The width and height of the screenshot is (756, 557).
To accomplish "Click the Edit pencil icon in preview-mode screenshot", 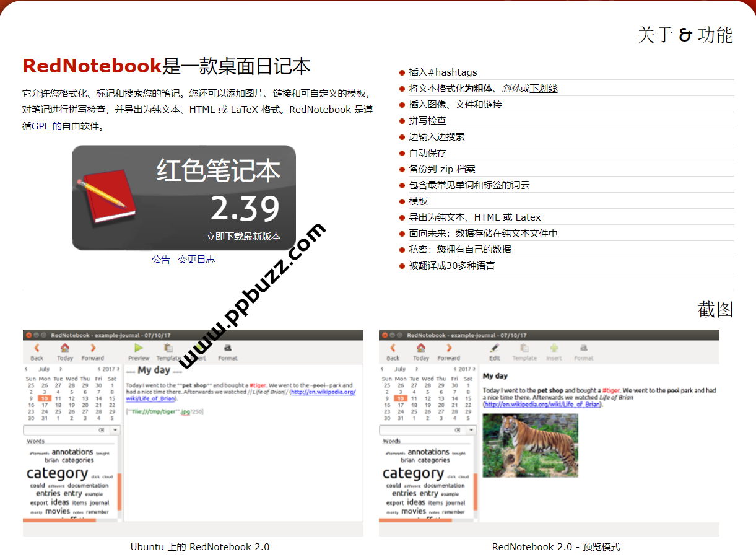I will pyautogui.click(x=495, y=348).
